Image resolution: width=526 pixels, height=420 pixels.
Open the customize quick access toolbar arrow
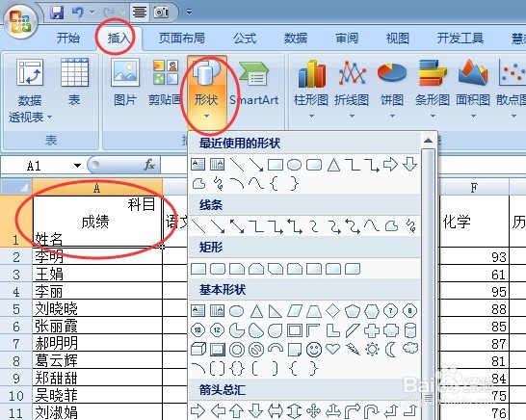click(x=189, y=13)
